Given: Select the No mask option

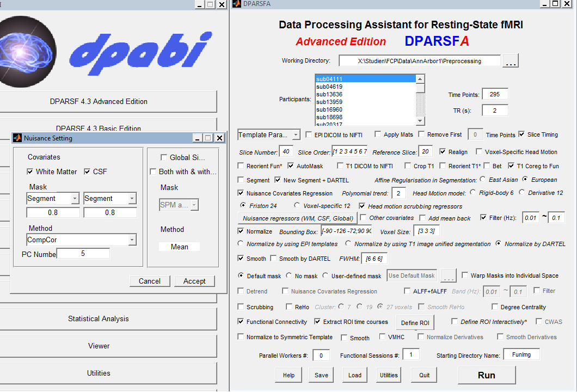Looking at the screenshot, I should (289, 275).
